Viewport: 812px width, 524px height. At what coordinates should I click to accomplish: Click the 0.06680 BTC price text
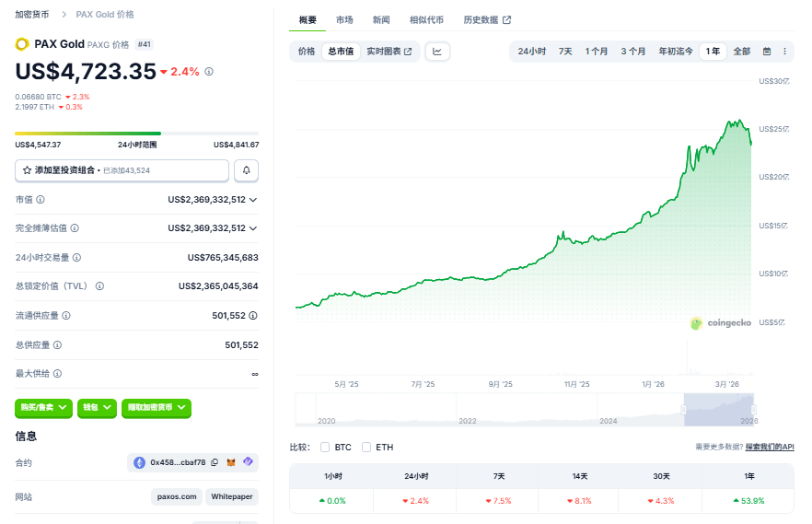point(38,97)
